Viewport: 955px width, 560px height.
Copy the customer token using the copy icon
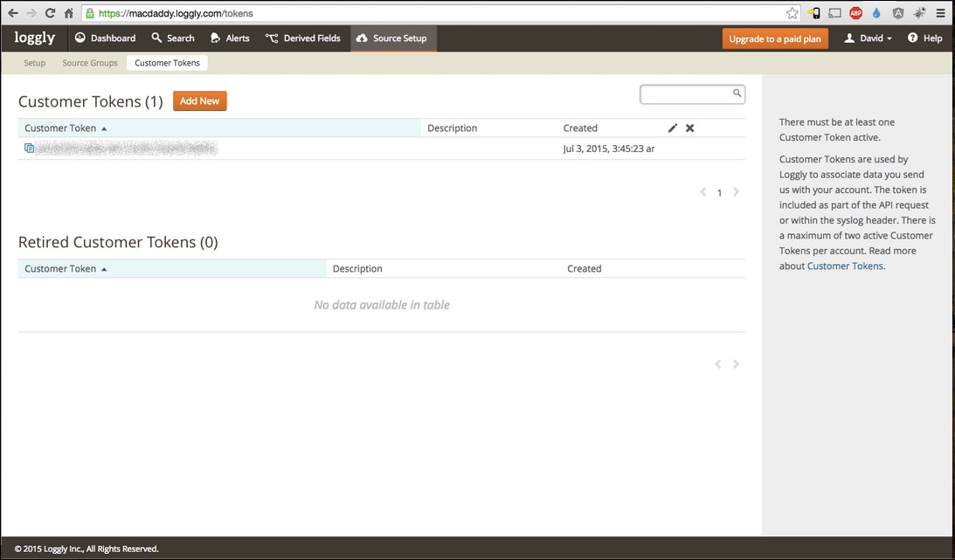[30, 149]
